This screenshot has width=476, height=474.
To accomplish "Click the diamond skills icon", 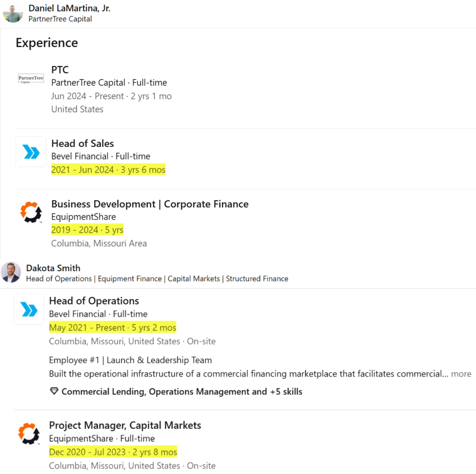I will point(54,391).
